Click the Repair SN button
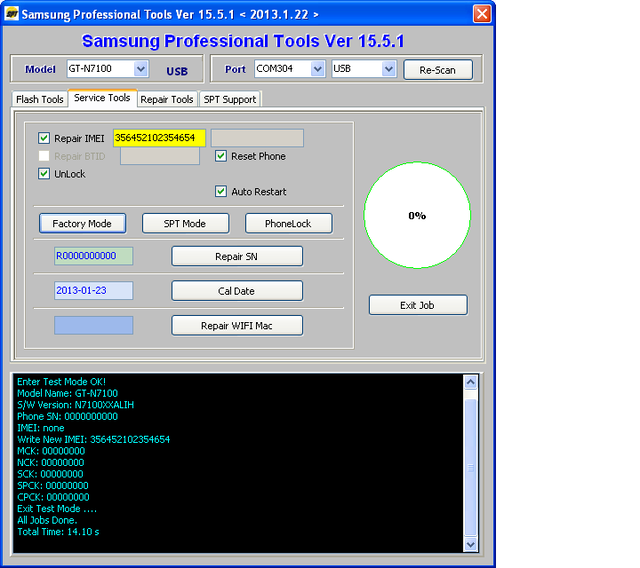The width and height of the screenshot is (640, 568). click(237, 256)
